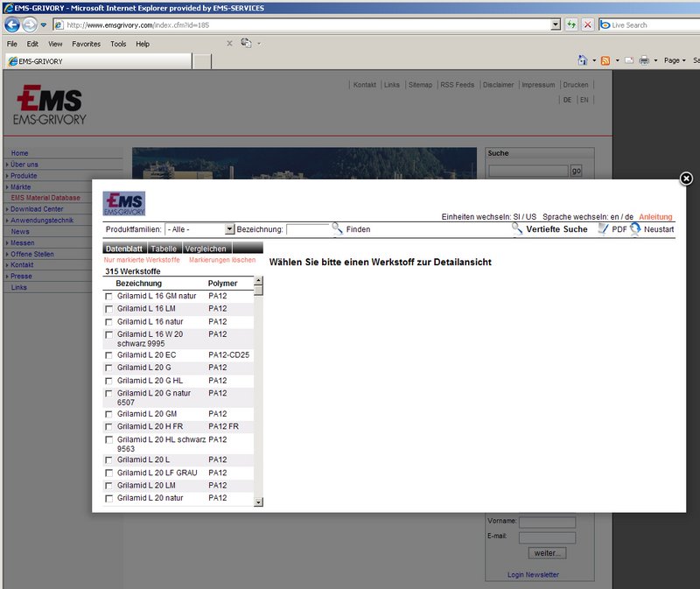Select the Grilamid L 20 H FR checkbox
Image resolution: width=700 pixels, height=589 pixels.
(x=109, y=424)
